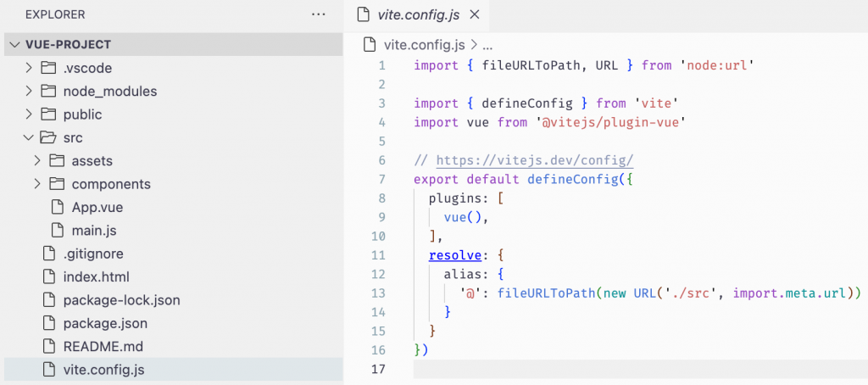Click the App.vue file icon

[x=58, y=207]
